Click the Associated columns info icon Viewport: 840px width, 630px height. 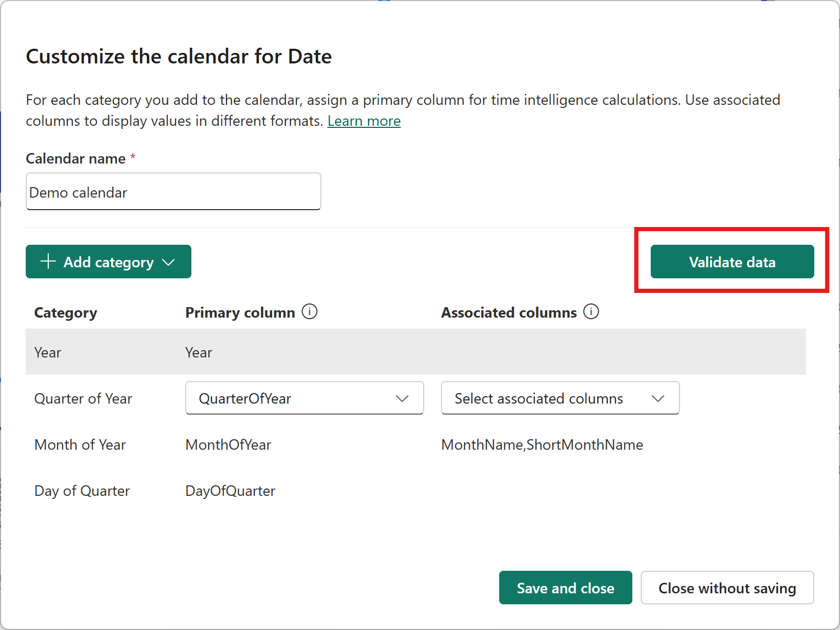[591, 312]
